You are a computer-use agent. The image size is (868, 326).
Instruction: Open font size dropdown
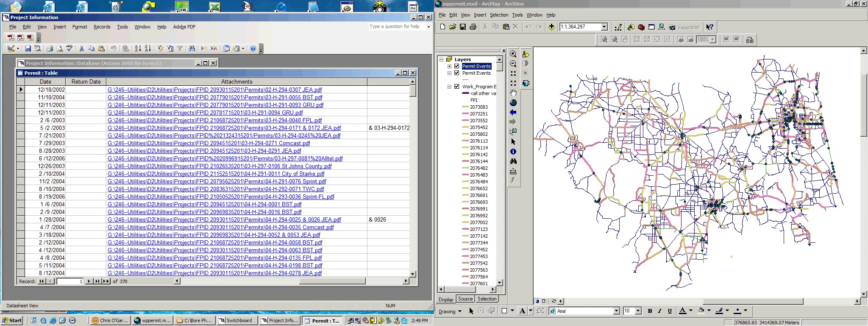tap(638, 311)
